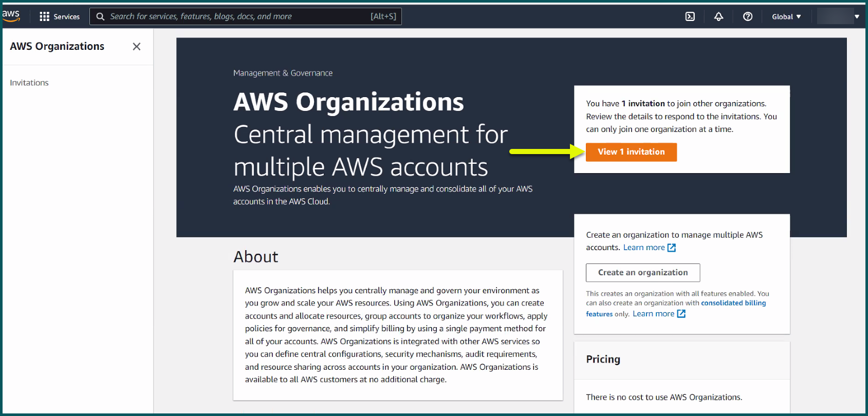Click 'There is no cost' pricing text

click(x=664, y=397)
